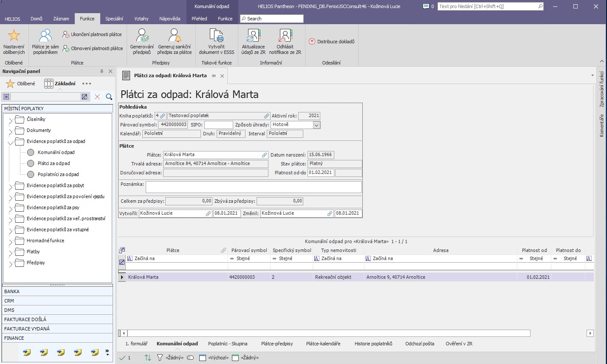Click Odhlásit notifikace ze ZR icon
Screen dimensions: 607x364
(285, 36)
